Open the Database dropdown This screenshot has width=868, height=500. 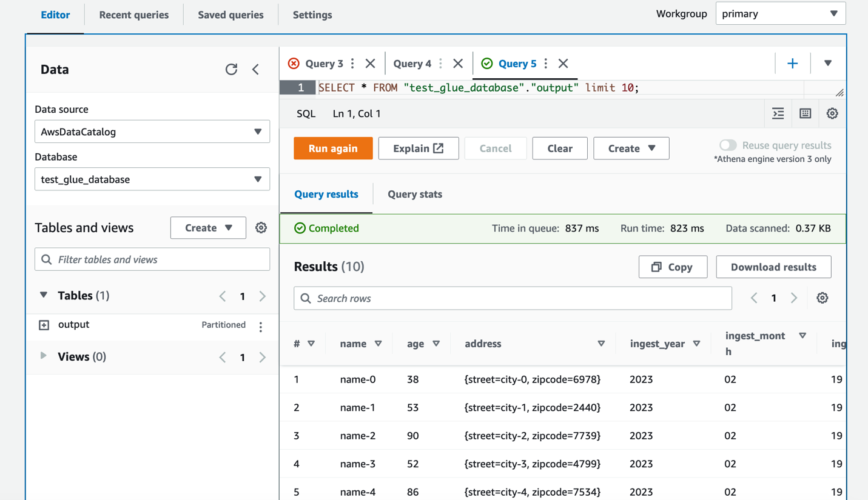[151, 179]
